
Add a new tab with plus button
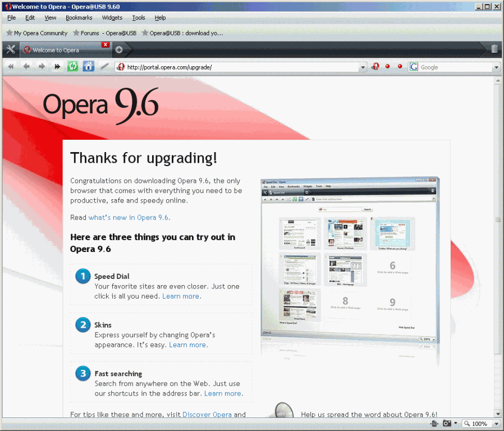[x=119, y=50]
